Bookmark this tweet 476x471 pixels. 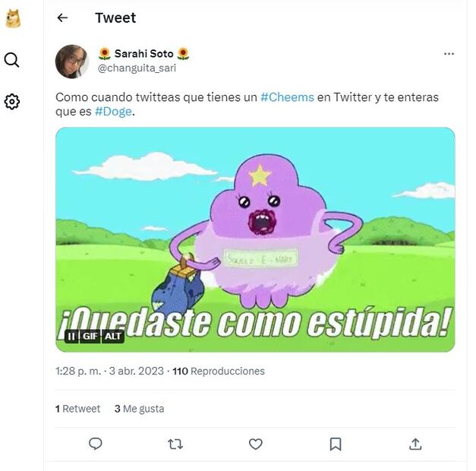click(x=336, y=444)
